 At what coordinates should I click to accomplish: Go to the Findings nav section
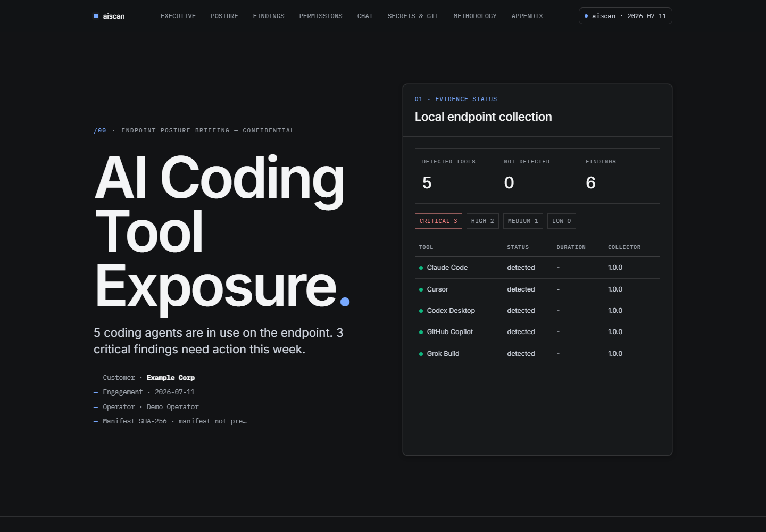pyautogui.click(x=269, y=16)
